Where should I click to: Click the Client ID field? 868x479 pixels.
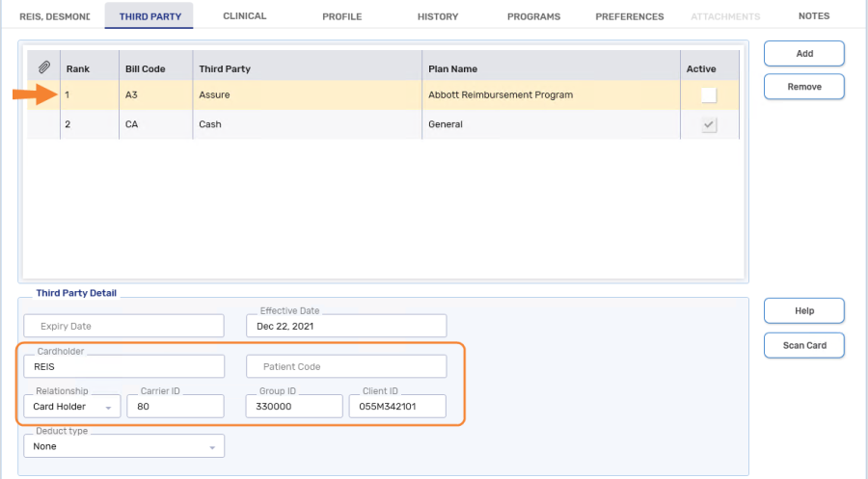pos(396,407)
